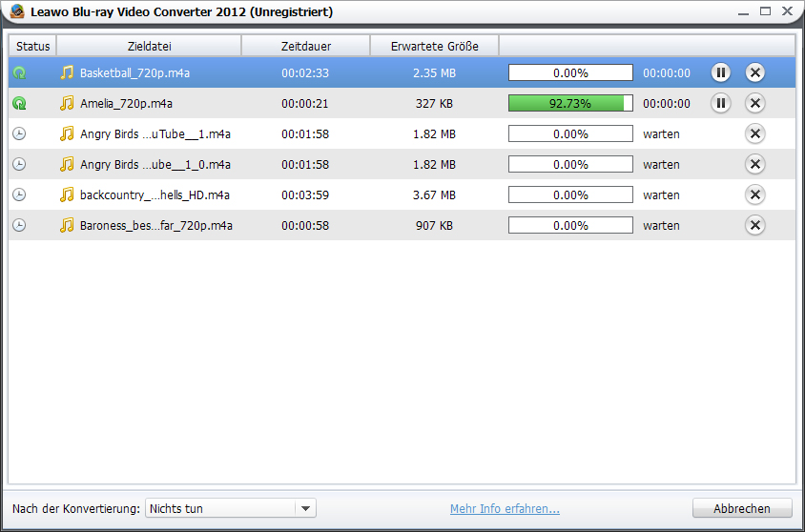Click the waiting clock icon for Angry Birds ...uTube__1.m4a
This screenshot has height=532, width=805.
pos(19,133)
